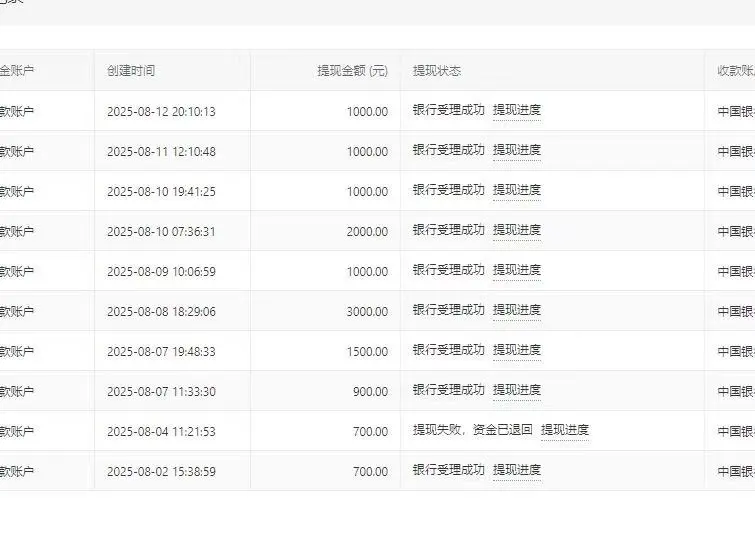
Task: Select the date 2025-08-11 12:10:48
Action: pos(161,152)
